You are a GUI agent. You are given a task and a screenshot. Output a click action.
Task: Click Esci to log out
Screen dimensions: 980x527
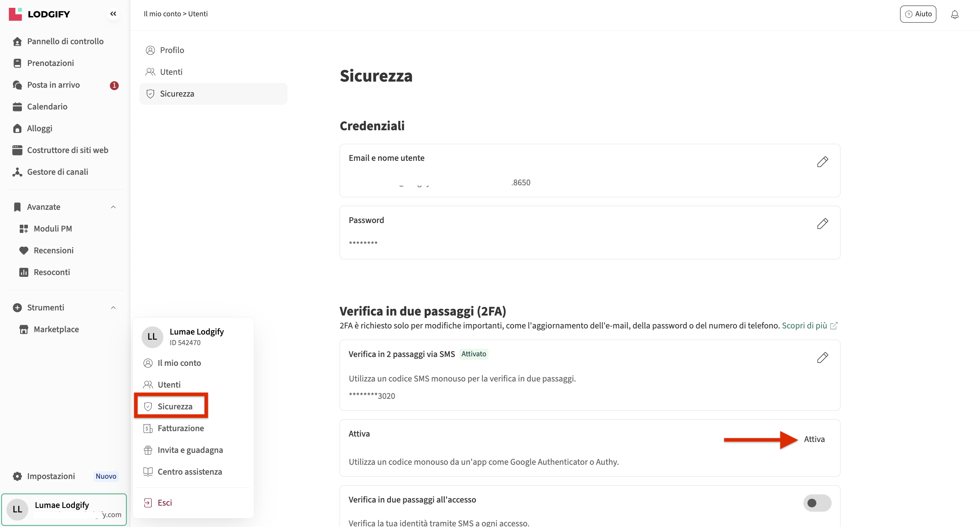coord(164,503)
